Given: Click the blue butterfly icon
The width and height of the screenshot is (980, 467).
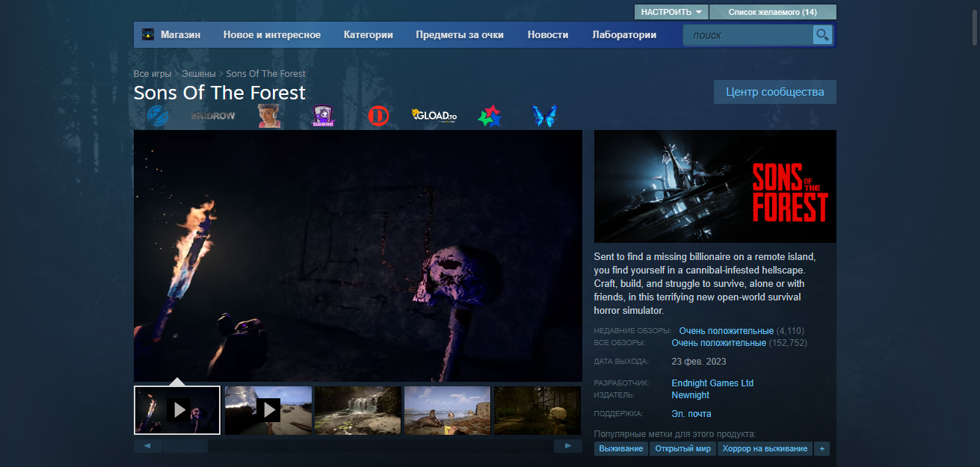Looking at the screenshot, I should click(544, 116).
